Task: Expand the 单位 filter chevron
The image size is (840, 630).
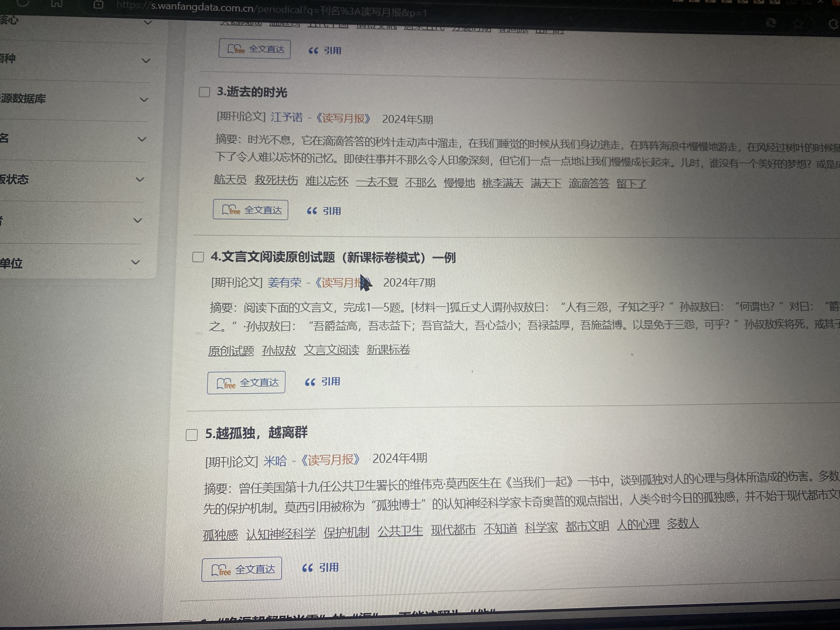Action: pyautogui.click(x=136, y=262)
